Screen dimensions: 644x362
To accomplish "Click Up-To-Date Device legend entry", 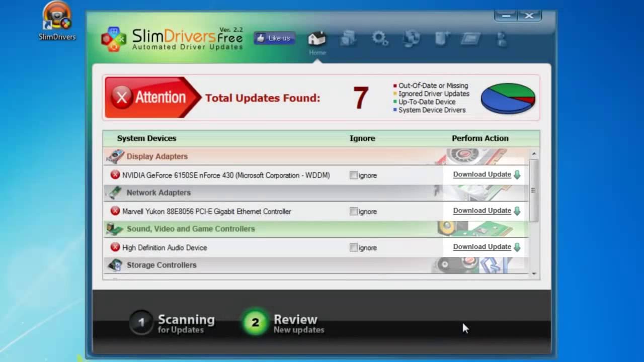I will (x=424, y=102).
